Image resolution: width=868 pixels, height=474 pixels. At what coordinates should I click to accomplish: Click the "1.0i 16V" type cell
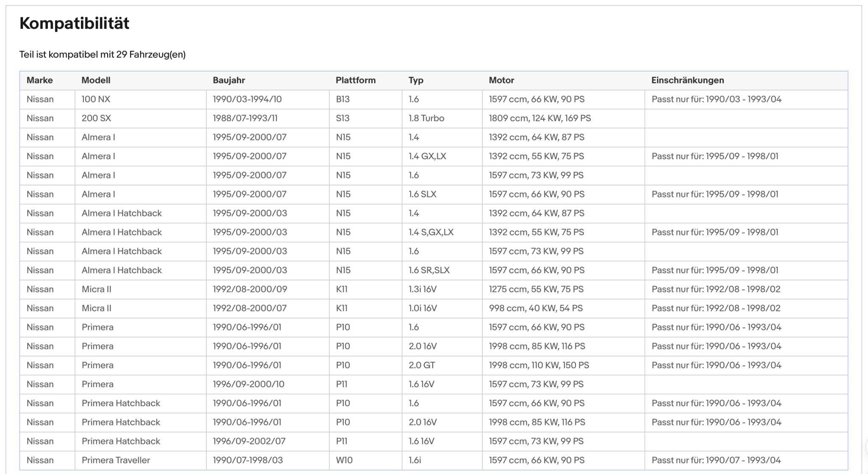[423, 308]
